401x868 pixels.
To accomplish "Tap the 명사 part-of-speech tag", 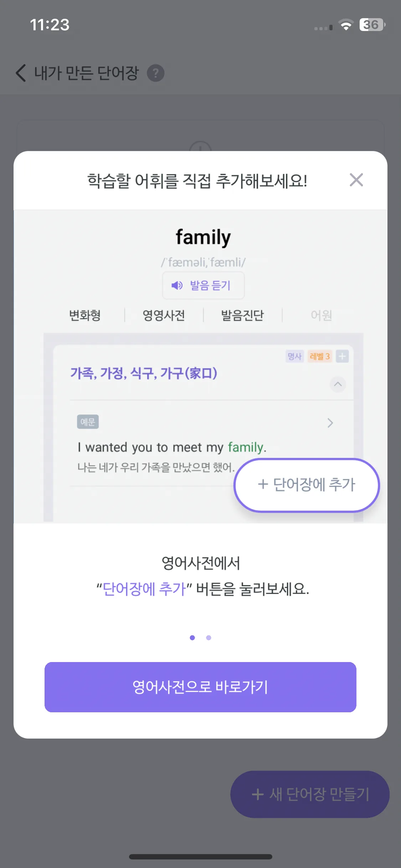I will tap(294, 356).
